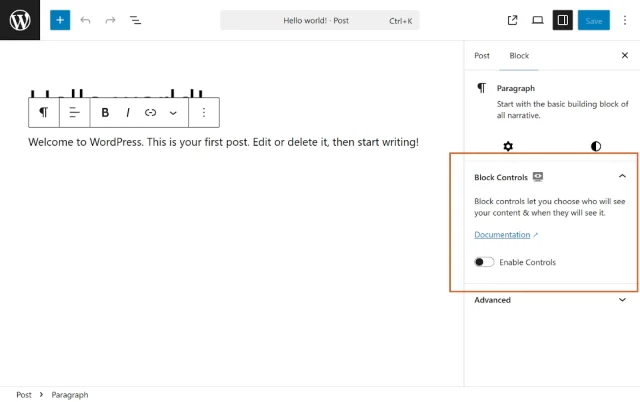Viewport: 640px width, 402px height.
Task: Click the paragraph icon beside the Paragraph heading
Action: coord(482,88)
